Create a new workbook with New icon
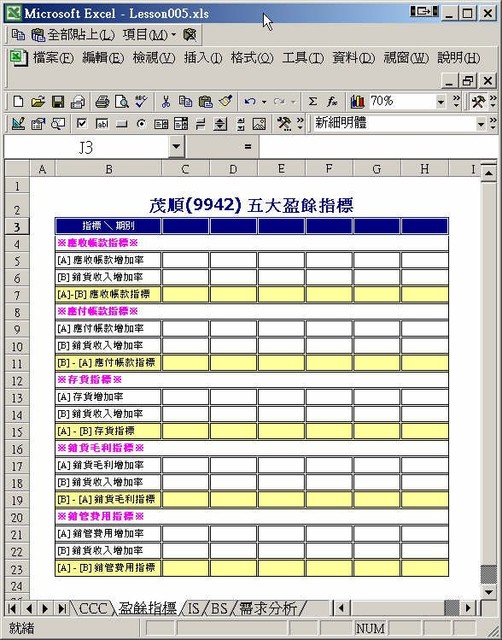This screenshot has width=502, height=640. (x=18, y=101)
